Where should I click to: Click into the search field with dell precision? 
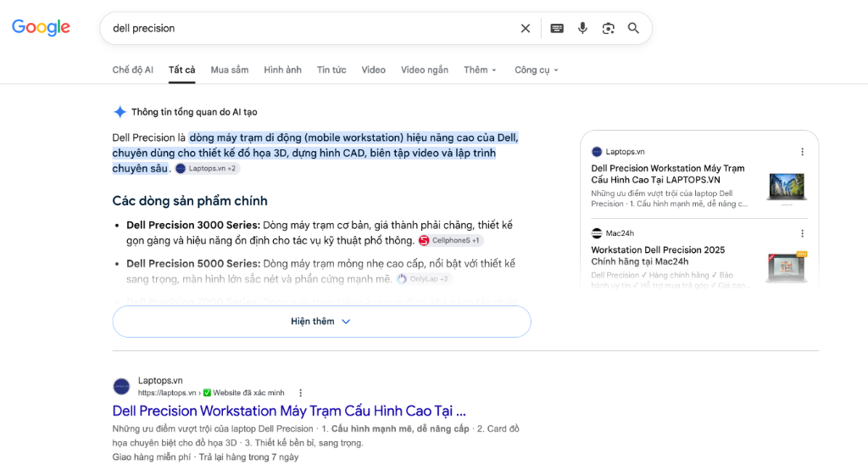click(x=310, y=28)
